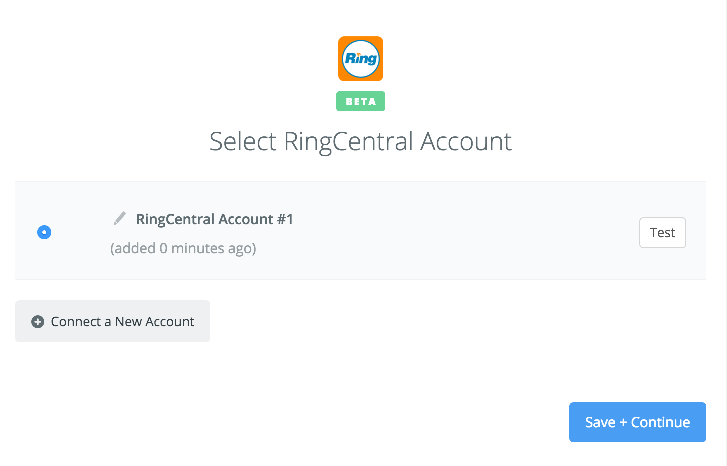Click the blue circle inside the Ring logo
Viewport: 727px width, 466px height.
click(x=360, y=58)
